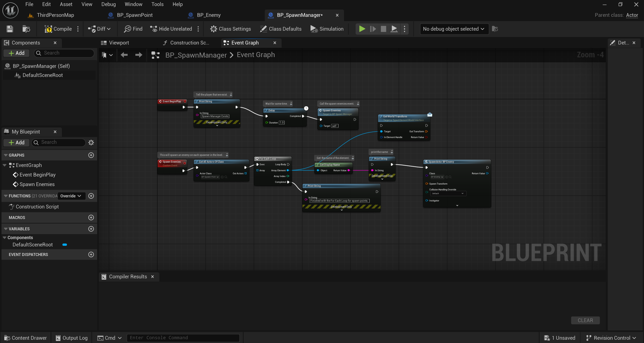Toggle Hide Unrelated nodes
This screenshot has height=343, width=644.
[171, 29]
